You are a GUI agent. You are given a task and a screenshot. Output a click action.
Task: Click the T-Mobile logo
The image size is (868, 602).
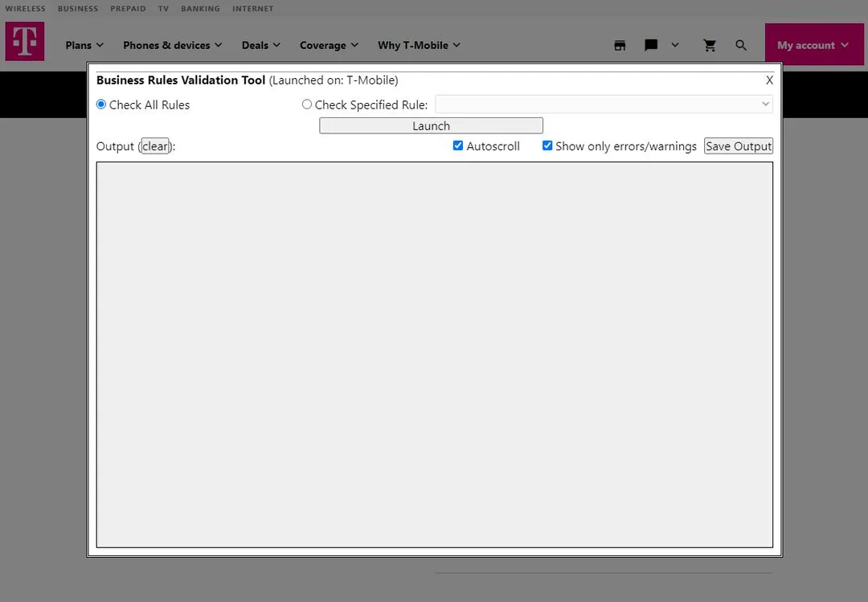point(25,42)
